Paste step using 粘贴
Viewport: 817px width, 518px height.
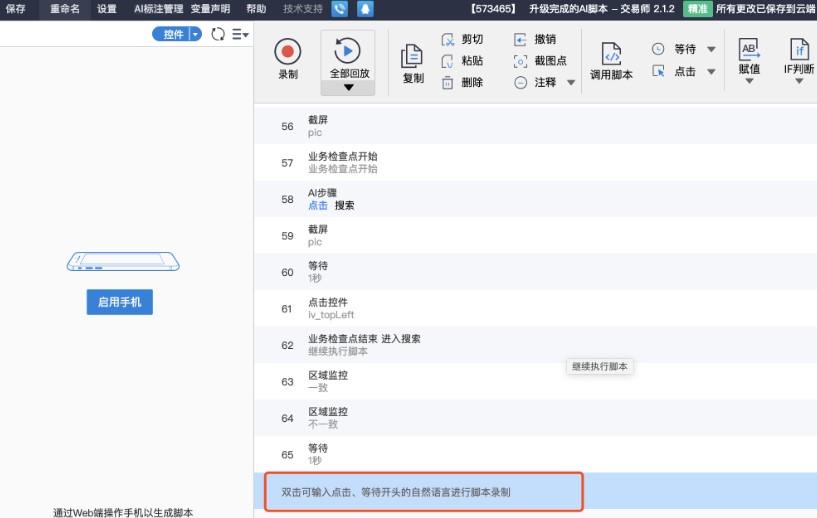(x=462, y=60)
